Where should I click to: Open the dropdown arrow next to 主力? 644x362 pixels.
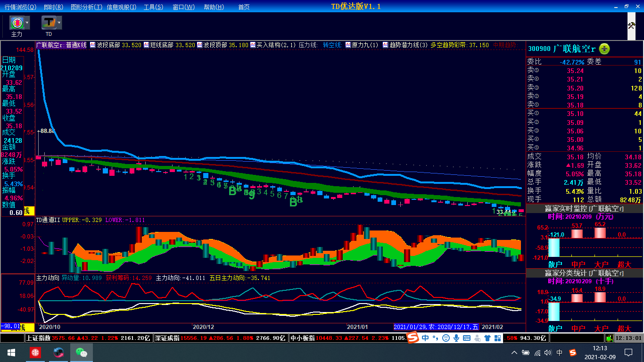pos(27,23)
